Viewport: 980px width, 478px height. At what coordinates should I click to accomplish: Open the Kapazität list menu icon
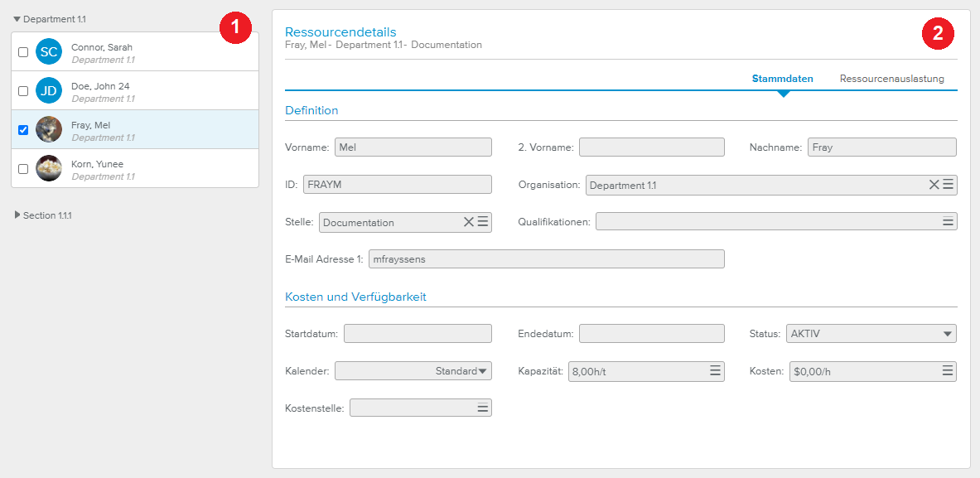tap(716, 371)
